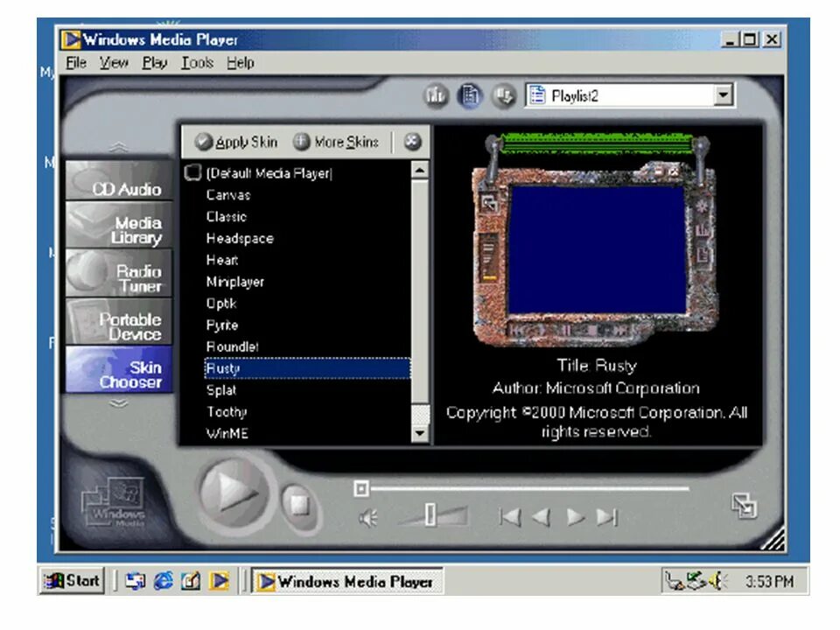Viewport: 840px width, 630px height.
Task: Click the 3:53 PM clock
Action: pyautogui.click(x=769, y=582)
